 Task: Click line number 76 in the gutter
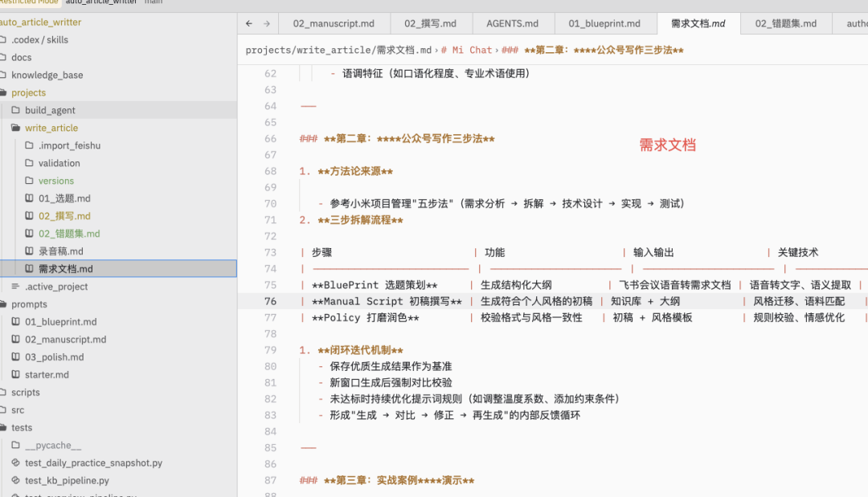pyautogui.click(x=270, y=301)
